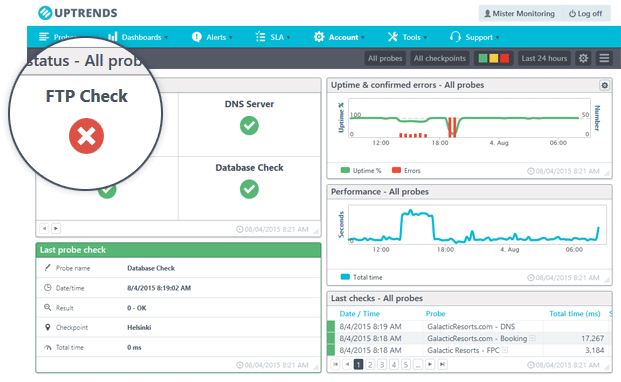Click the Database Check green check icon
This screenshot has width=621, height=382.
[249, 189]
